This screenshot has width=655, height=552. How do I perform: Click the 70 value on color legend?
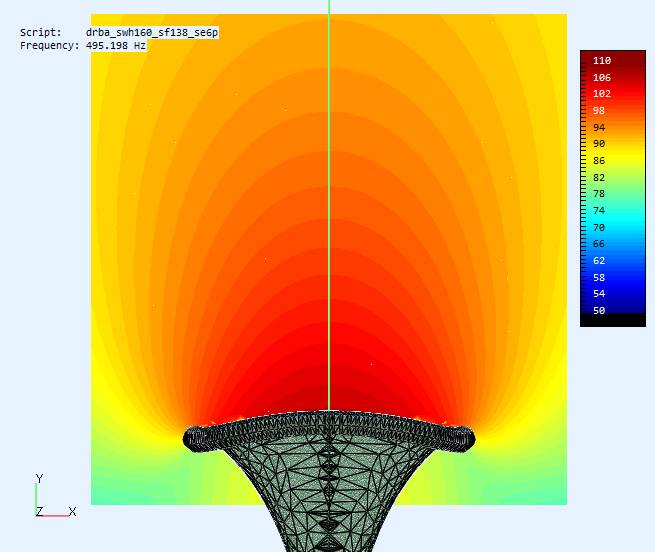599,227
